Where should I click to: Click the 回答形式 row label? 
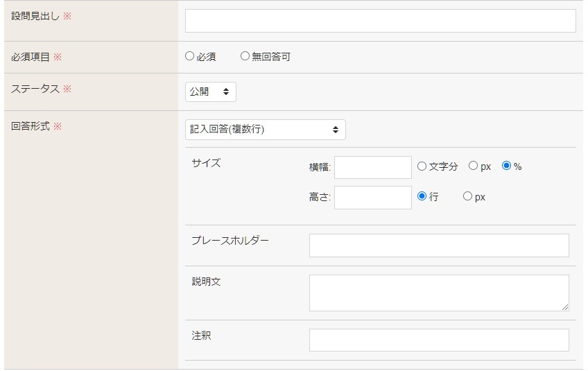click(x=31, y=127)
